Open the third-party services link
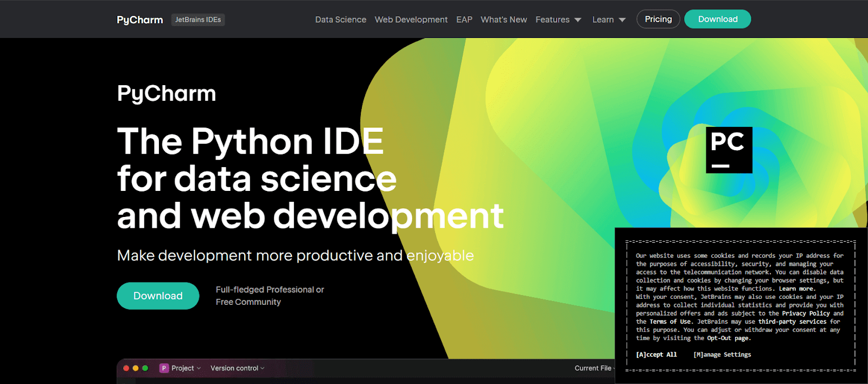 [793, 322]
